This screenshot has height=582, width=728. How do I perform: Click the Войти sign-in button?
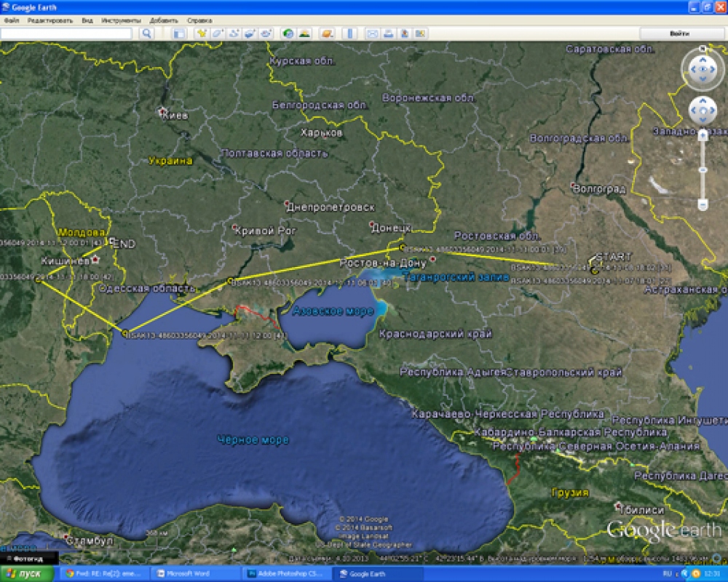[x=679, y=33]
